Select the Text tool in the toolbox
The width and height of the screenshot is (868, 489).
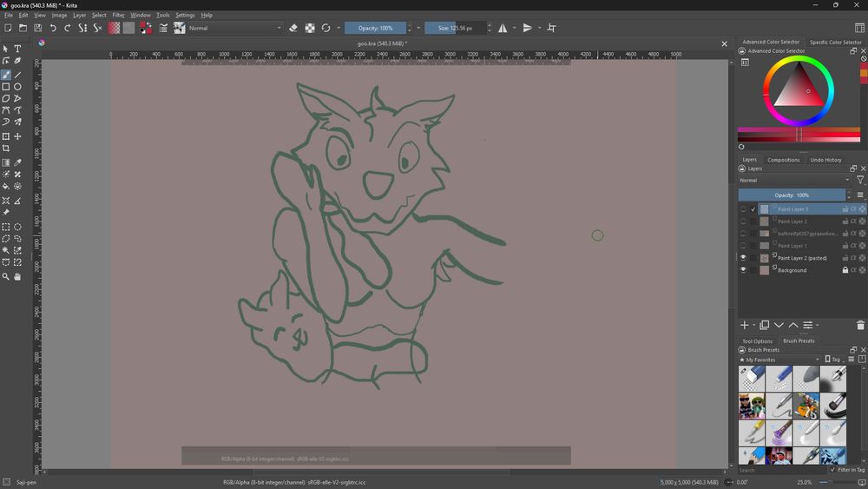pos(17,49)
